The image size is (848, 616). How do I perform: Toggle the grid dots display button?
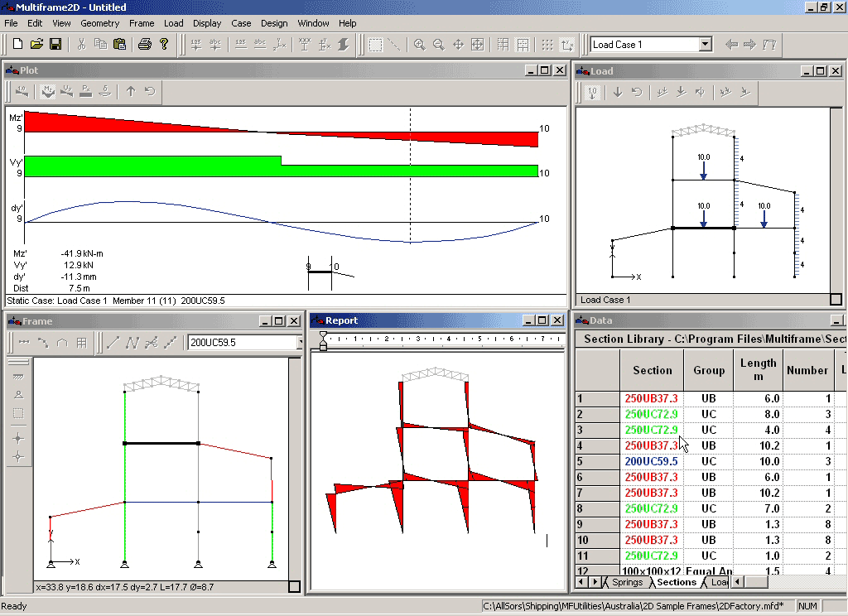(x=547, y=45)
